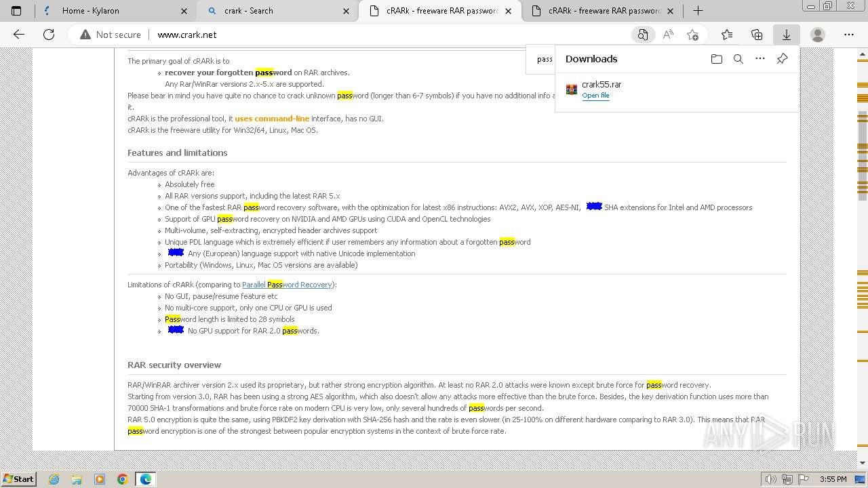The height and width of the screenshot is (488, 868).
Task: Open the Collections icon
Action: 757,35
